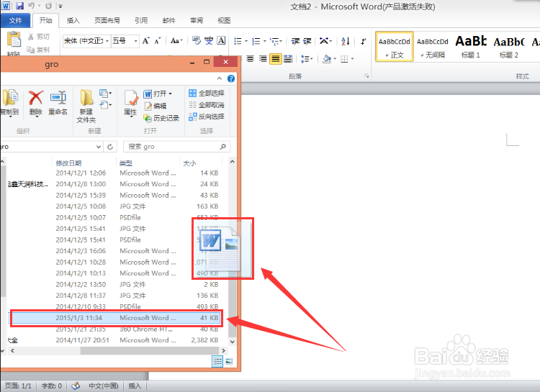Toggle center alignment
Image resolution: width=540 pixels, height=392 pixels.
pyautogui.click(x=251, y=59)
